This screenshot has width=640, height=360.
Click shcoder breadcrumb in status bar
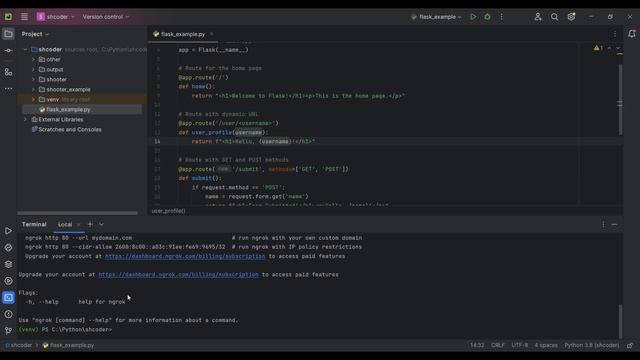click(18, 345)
